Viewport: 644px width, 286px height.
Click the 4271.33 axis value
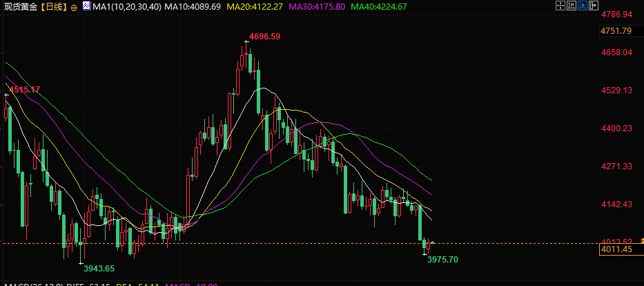coord(616,166)
